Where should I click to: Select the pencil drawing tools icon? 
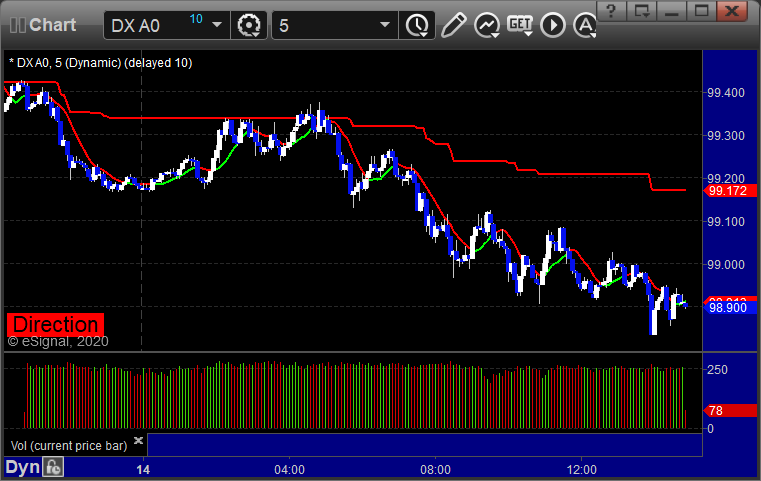pos(453,25)
